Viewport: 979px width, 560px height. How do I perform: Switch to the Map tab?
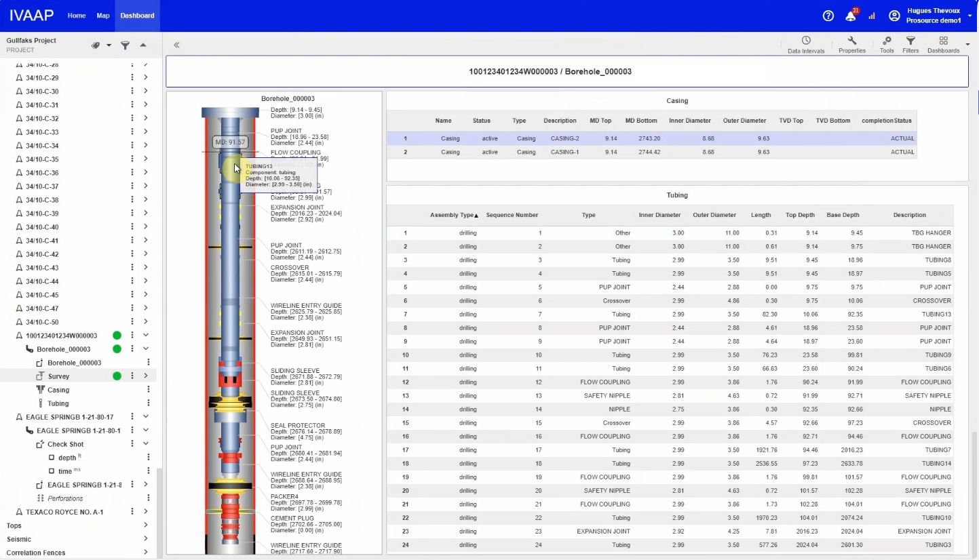(103, 16)
